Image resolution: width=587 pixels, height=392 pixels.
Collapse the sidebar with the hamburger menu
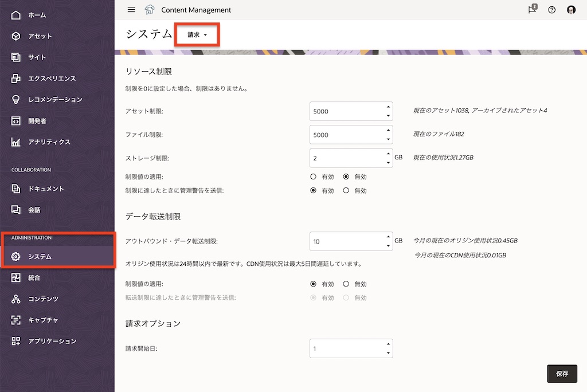131,9
